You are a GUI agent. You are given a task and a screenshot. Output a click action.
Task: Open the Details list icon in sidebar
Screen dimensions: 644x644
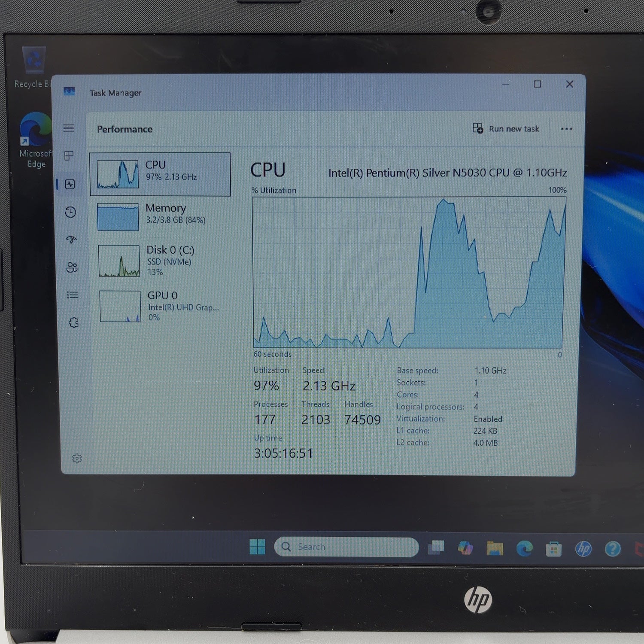click(73, 295)
